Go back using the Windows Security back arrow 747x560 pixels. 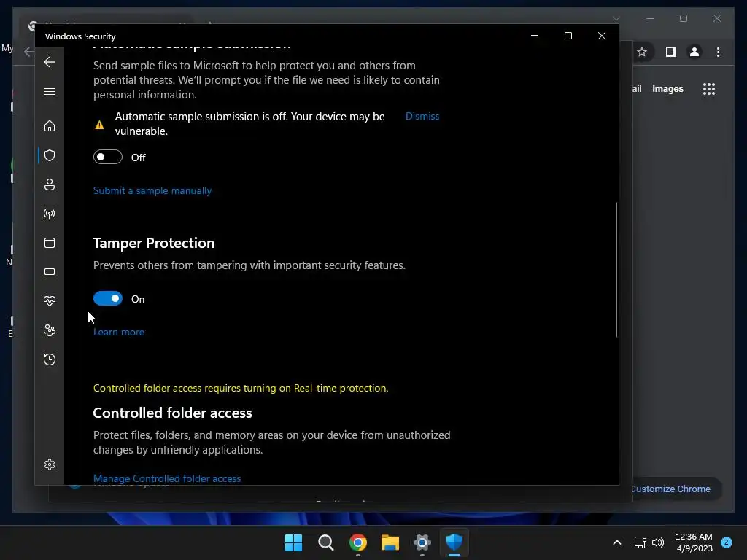pyautogui.click(x=50, y=62)
